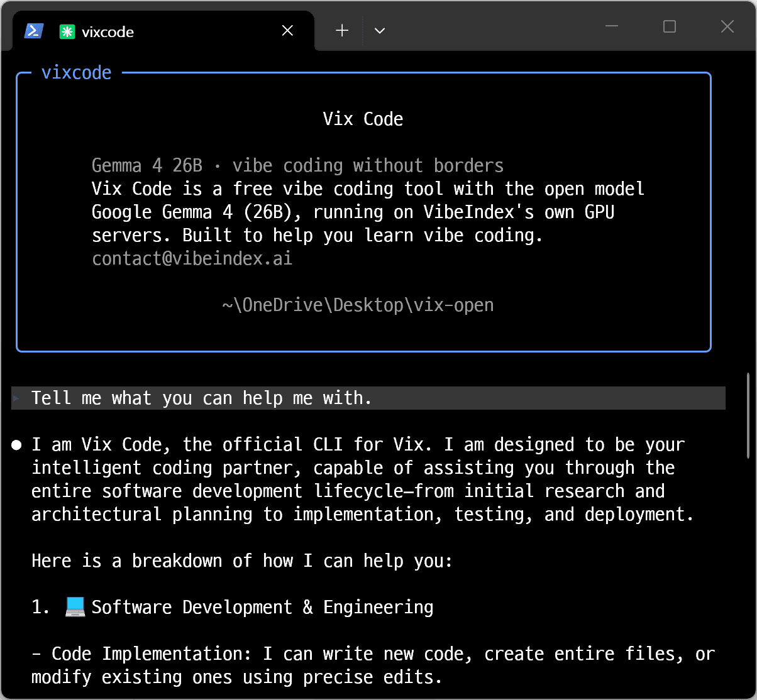Image resolution: width=757 pixels, height=700 pixels.
Task: Click 'modify existing ones using precise edits.' line
Action: click(x=237, y=677)
